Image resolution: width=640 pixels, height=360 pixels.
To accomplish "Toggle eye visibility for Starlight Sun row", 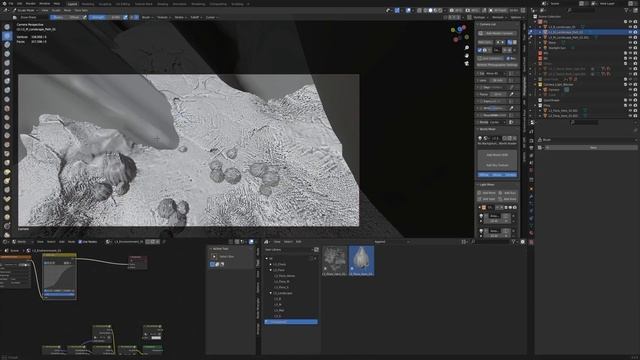I will click(x=630, y=48).
